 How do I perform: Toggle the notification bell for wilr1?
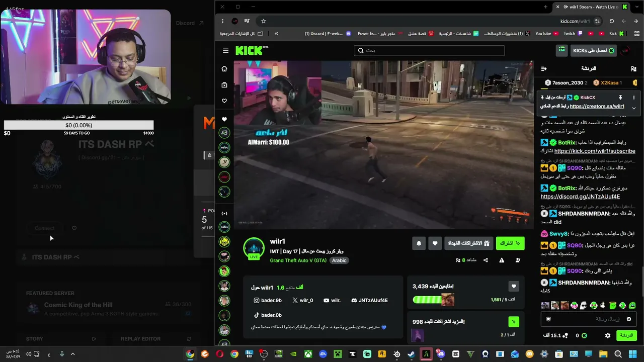(419, 243)
